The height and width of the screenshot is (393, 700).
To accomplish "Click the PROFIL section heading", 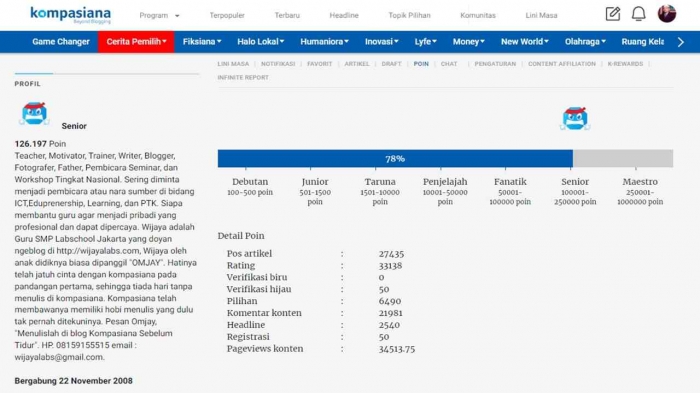I will click(28, 84).
